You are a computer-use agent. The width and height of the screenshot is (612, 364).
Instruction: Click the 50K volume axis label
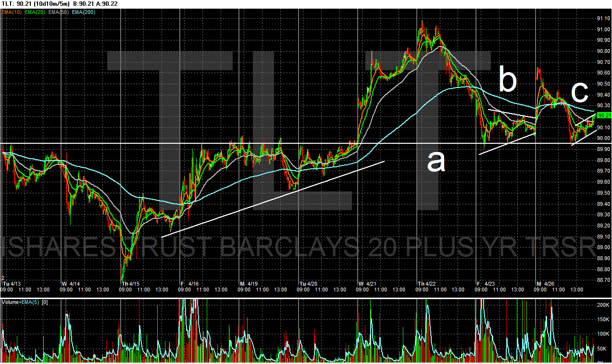(x=601, y=348)
